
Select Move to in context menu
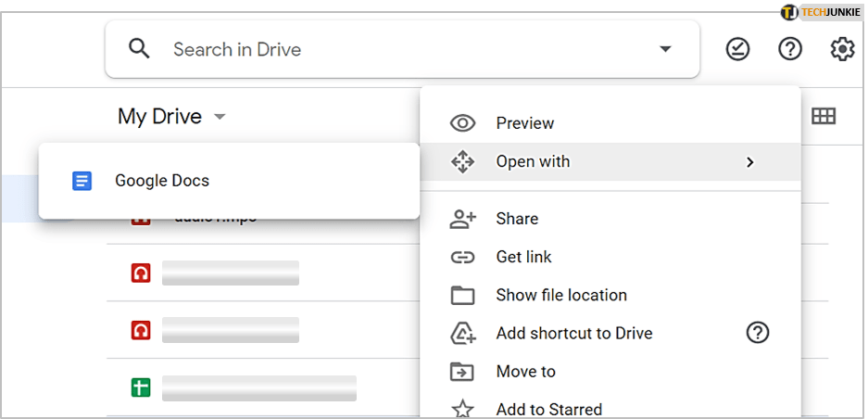(x=525, y=371)
